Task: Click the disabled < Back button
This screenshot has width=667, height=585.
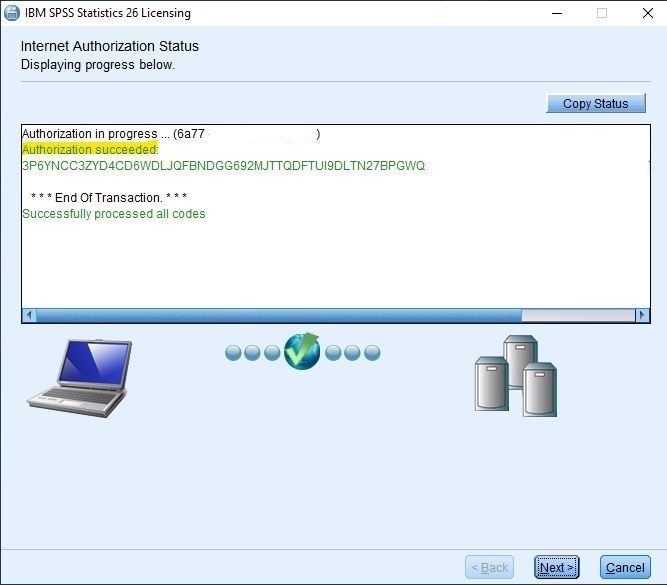Action: 490,567
